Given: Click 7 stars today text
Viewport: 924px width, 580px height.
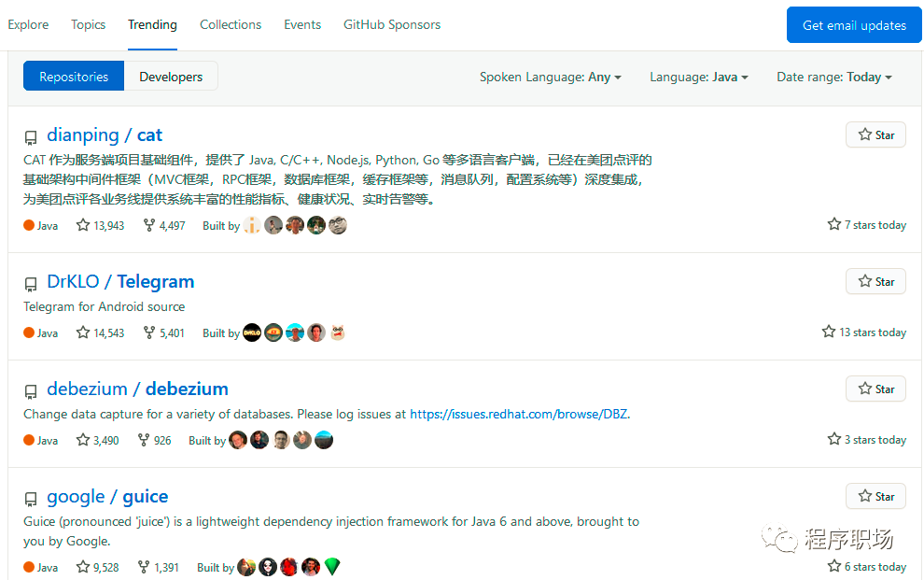Looking at the screenshot, I should (867, 224).
